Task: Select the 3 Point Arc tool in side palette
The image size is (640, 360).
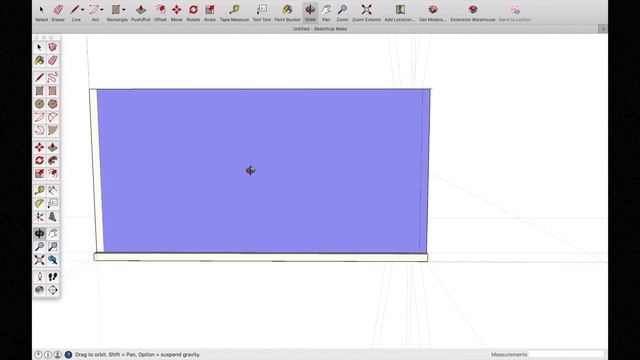Action: tap(40, 130)
